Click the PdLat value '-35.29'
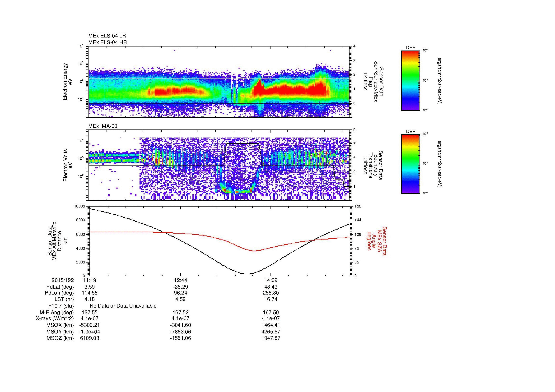The height and width of the screenshot is (392, 555). click(181, 287)
